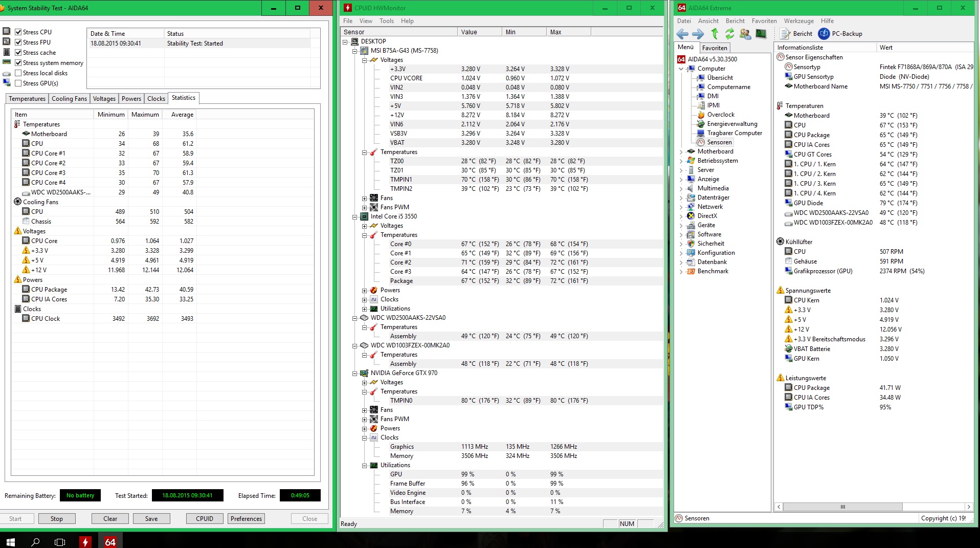The image size is (980, 548).
Task: Collapse the DESKTOP root node in HWMonitor
Action: click(345, 41)
